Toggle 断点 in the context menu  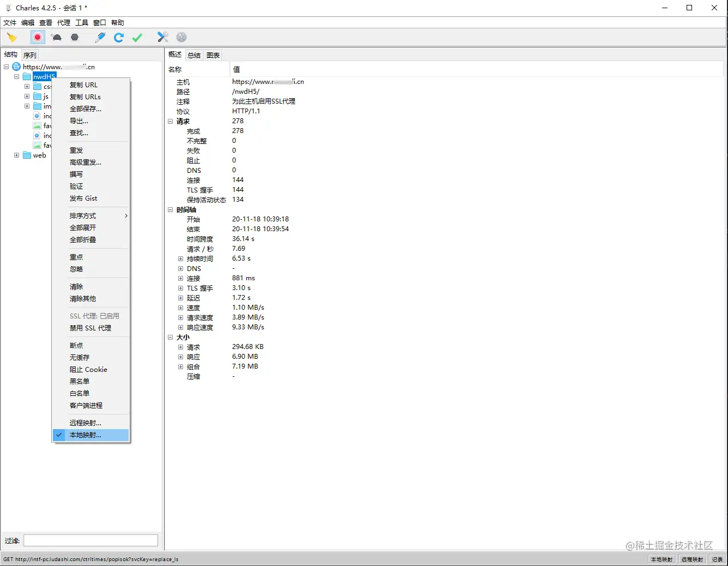[x=91, y=346]
